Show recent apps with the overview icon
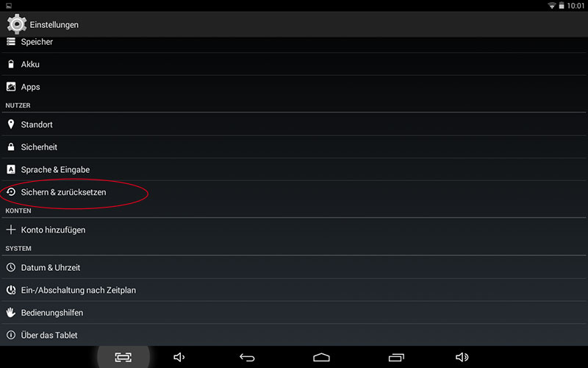The image size is (588, 368). coord(396,358)
